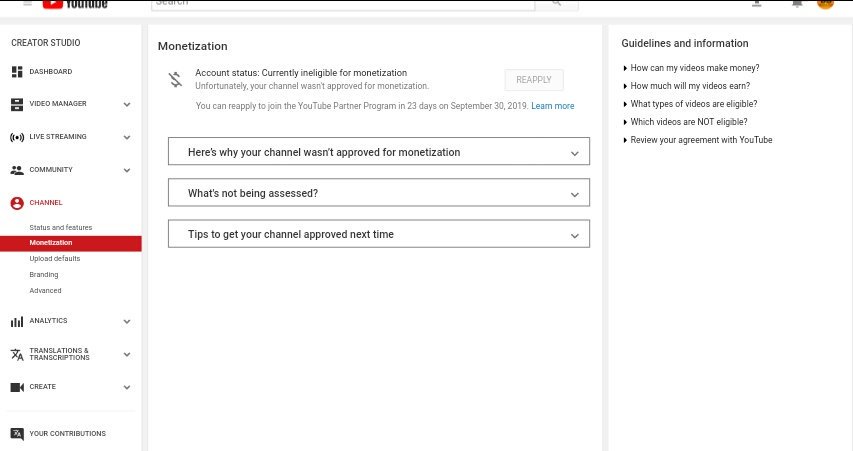Image resolution: width=853 pixels, height=451 pixels.
Task: Open 'Review your agreement with YouTube'
Action: [x=701, y=140]
